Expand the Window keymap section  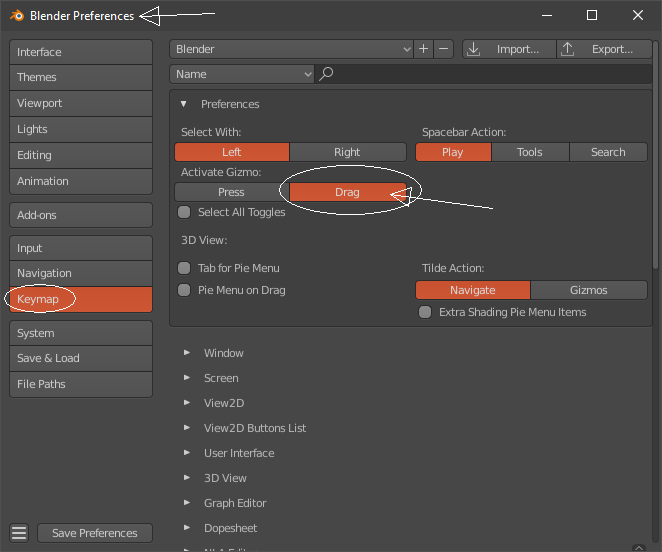(x=187, y=353)
